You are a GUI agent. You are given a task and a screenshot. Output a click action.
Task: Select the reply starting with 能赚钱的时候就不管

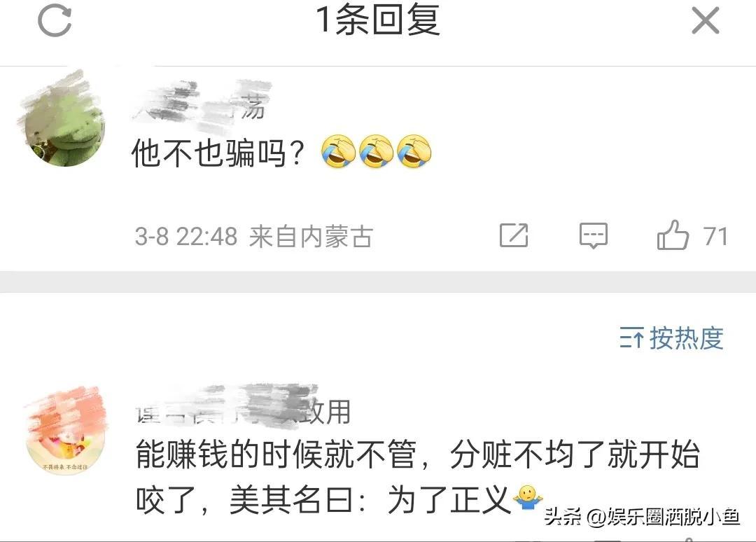coord(417,476)
